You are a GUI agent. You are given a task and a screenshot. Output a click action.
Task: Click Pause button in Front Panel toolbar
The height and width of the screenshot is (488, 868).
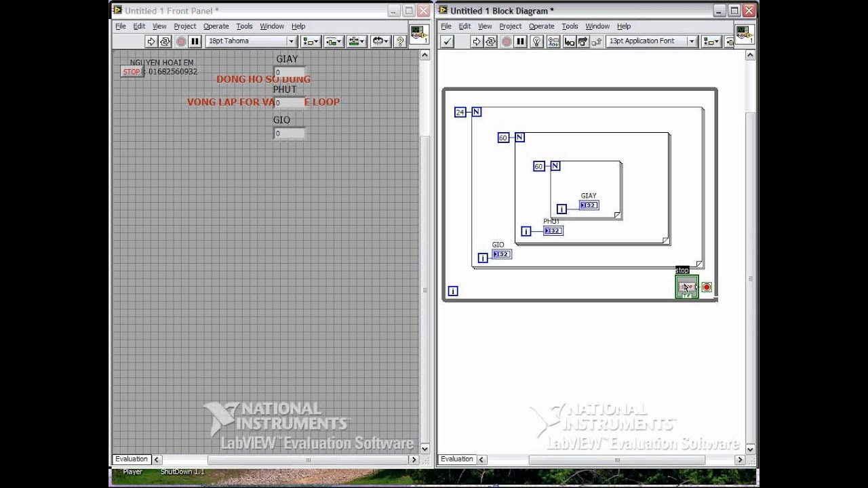[195, 41]
